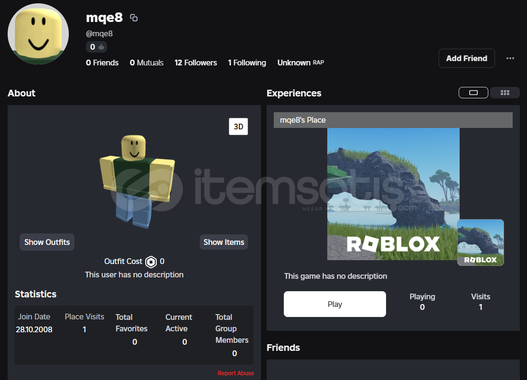The height and width of the screenshot is (380, 527).
Task: Show Items worn by avatar
Action: 224,242
